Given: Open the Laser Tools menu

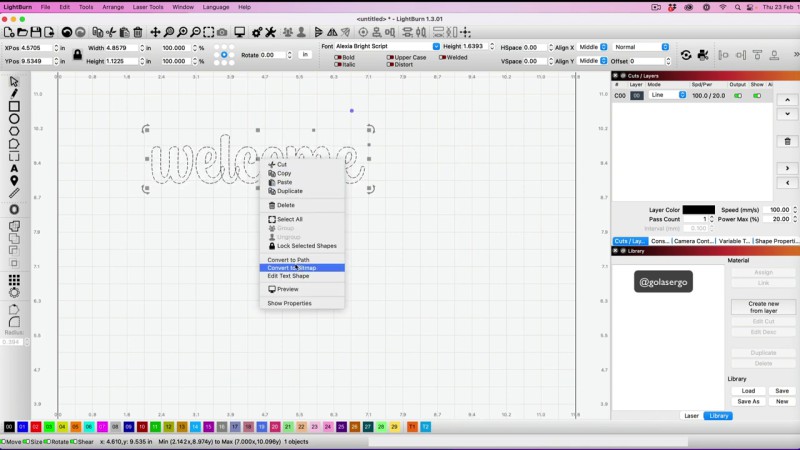Looking at the screenshot, I should tap(150, 7).
